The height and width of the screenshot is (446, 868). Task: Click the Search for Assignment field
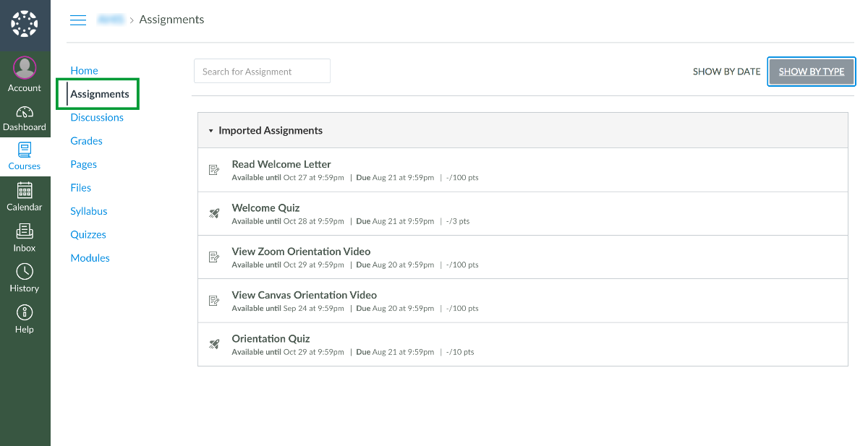[262, 71]
